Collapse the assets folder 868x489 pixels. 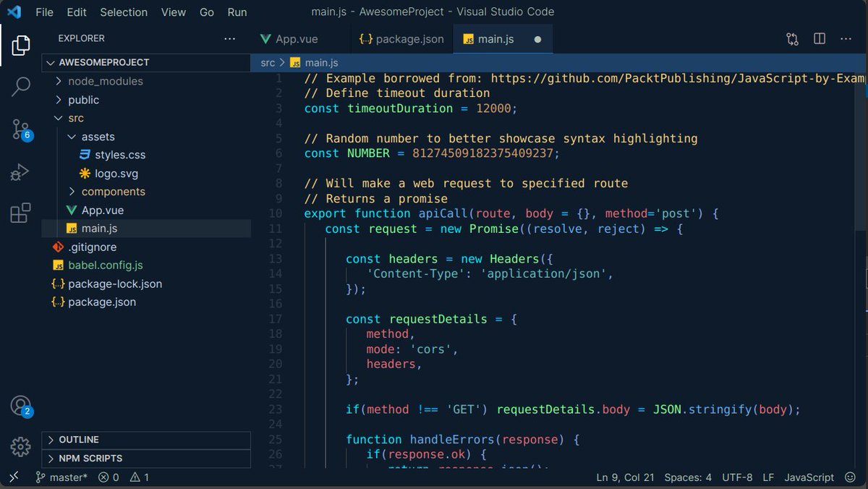(146, 137)
